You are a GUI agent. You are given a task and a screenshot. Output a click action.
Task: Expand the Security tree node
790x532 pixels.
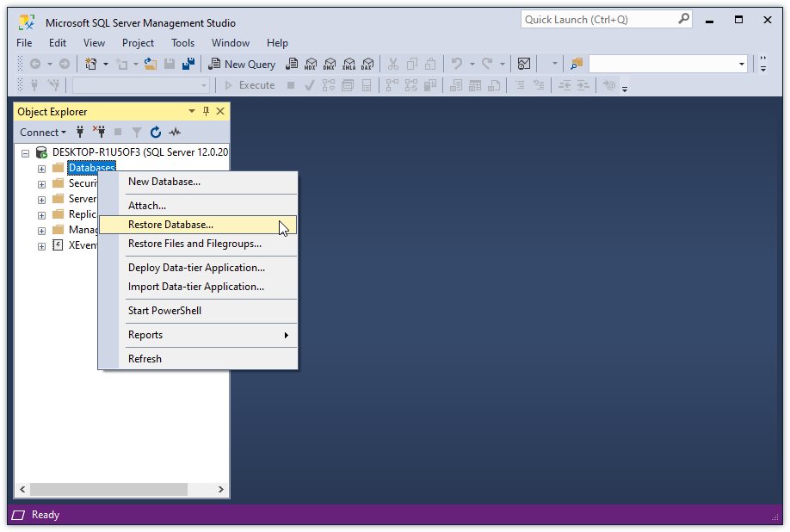[x=42, y=184]
